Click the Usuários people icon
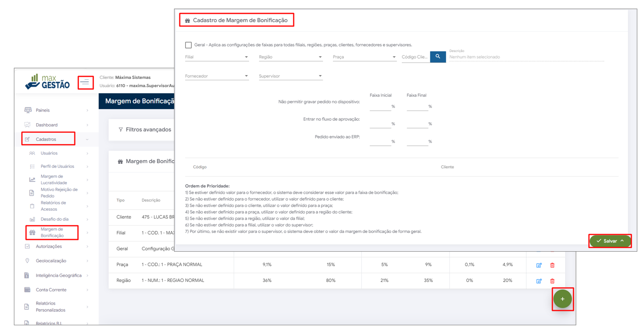The image size is (644, 331). (32, 153)
